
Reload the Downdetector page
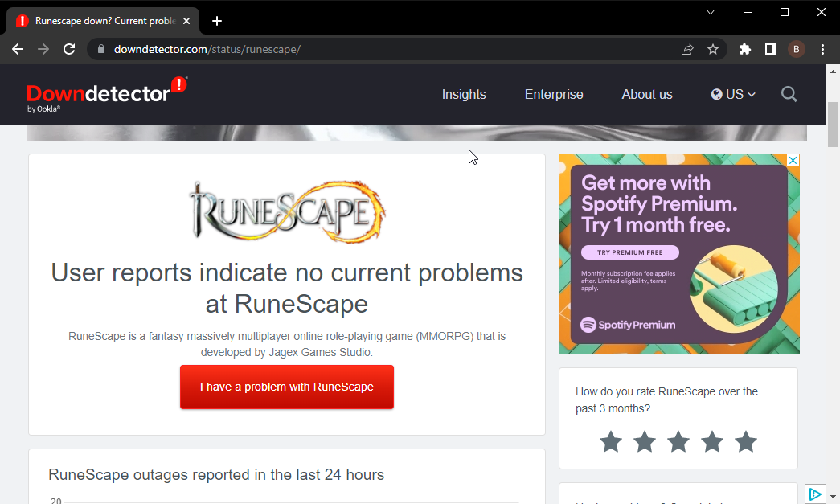coord(69,49)
